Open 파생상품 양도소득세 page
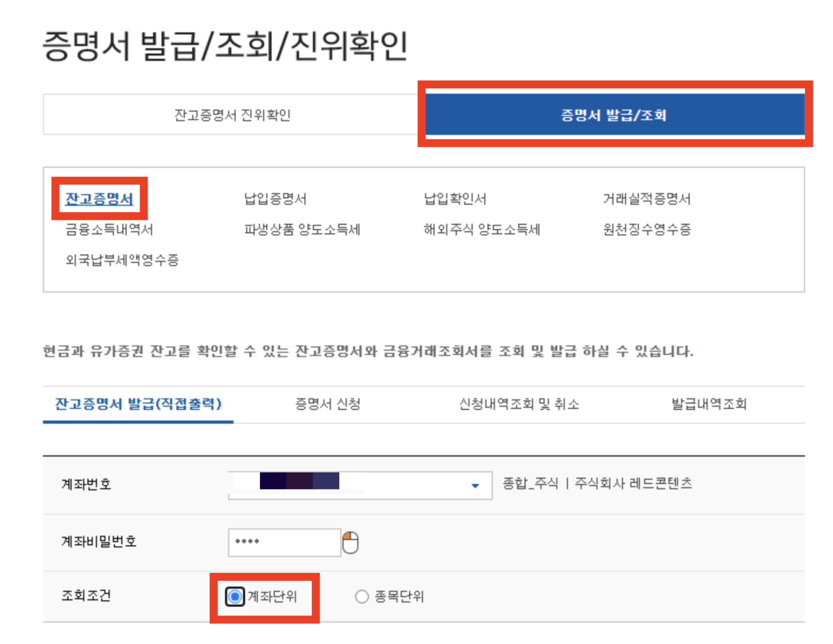This screenshot has width=833, height=644. tap(303, 230)
